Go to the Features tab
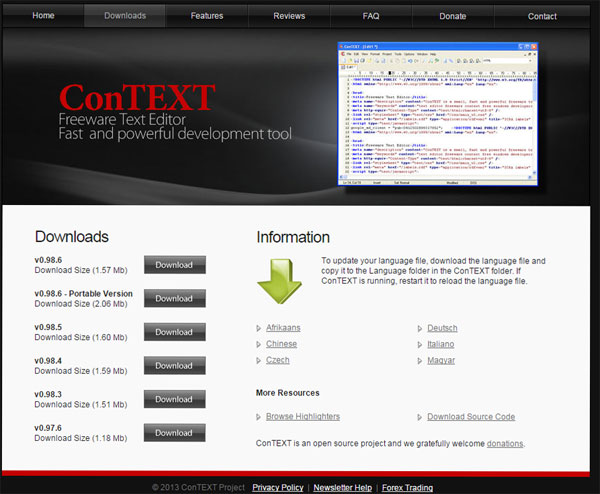 (x=207, y=16)
